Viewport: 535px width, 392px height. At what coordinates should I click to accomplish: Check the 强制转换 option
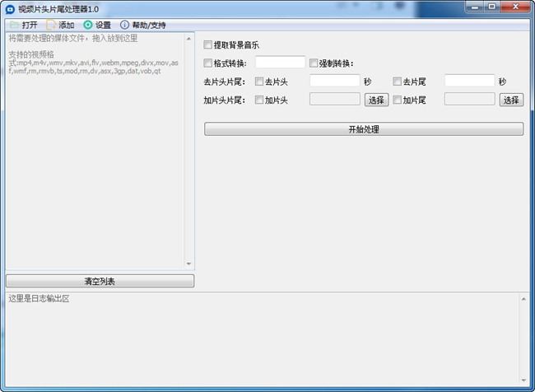point(314,63)
